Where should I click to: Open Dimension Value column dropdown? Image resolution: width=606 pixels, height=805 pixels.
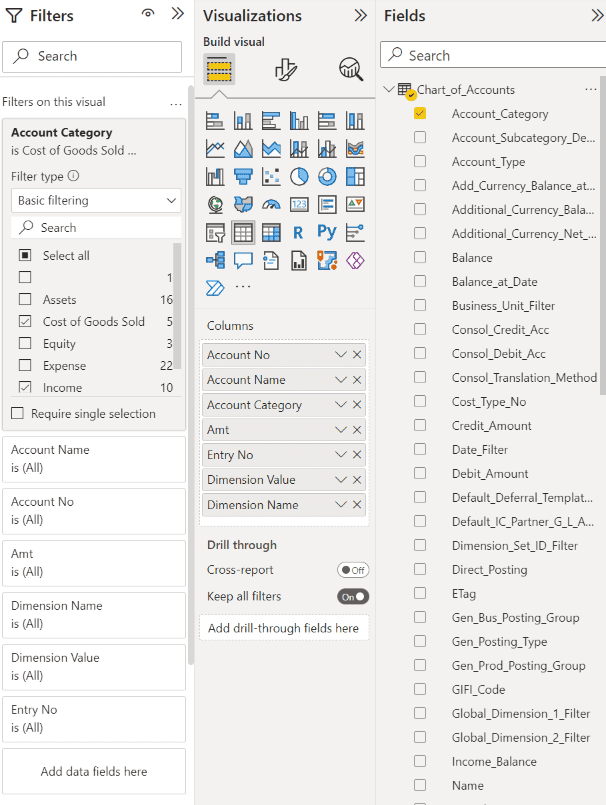tap(341, 480)
